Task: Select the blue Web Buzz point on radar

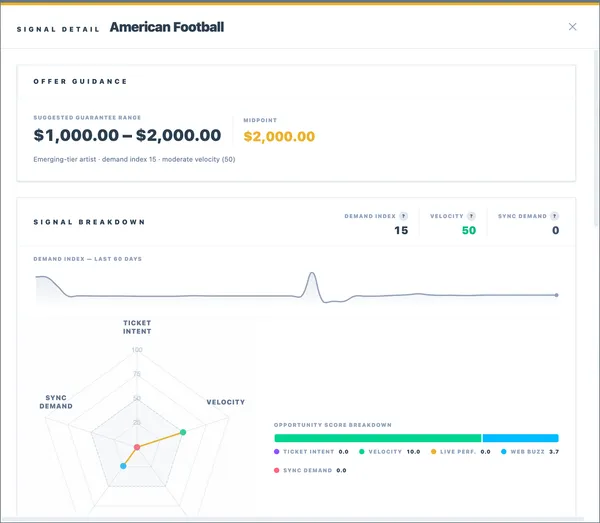Action: 123,466
